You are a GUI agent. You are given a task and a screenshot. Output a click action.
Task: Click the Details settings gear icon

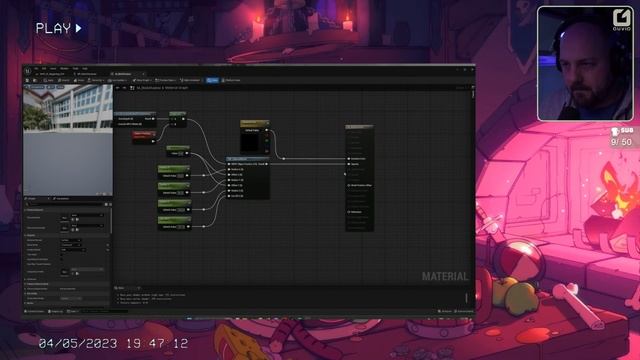tap(110, 204)
